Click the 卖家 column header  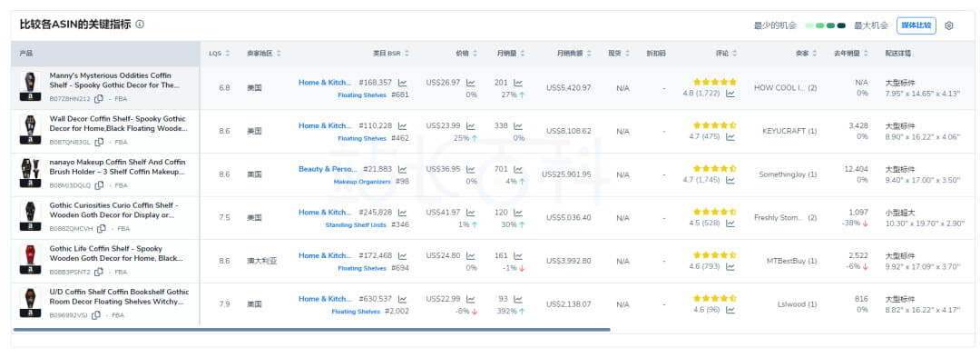point(807,54)
